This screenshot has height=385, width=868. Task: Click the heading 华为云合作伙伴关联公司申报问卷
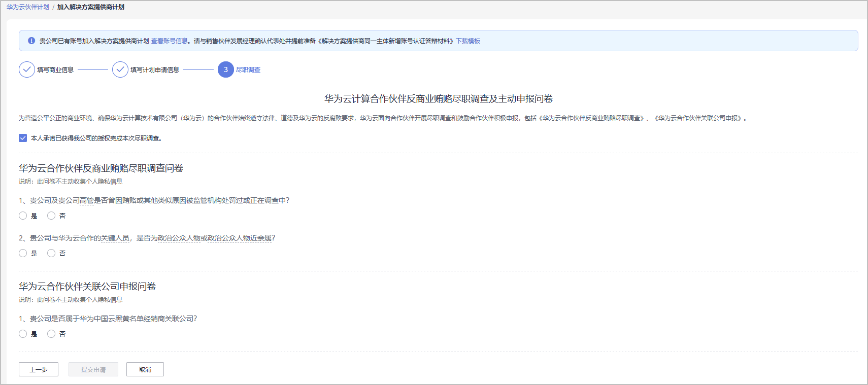click(x=87, y=286)
